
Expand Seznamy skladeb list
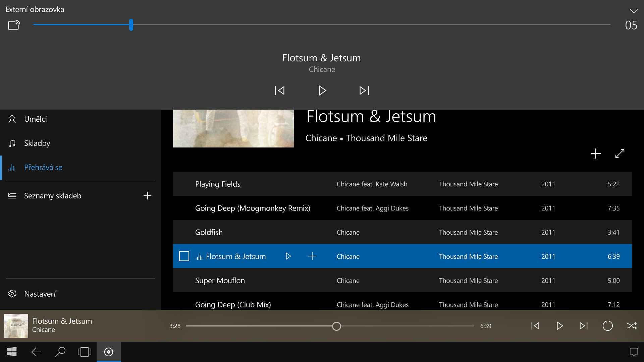(52, 196)
